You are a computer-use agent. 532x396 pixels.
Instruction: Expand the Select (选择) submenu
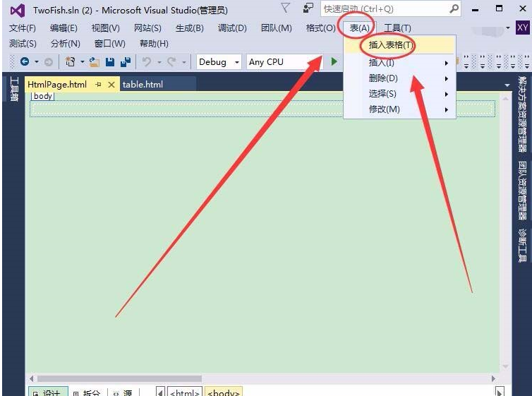399,94
